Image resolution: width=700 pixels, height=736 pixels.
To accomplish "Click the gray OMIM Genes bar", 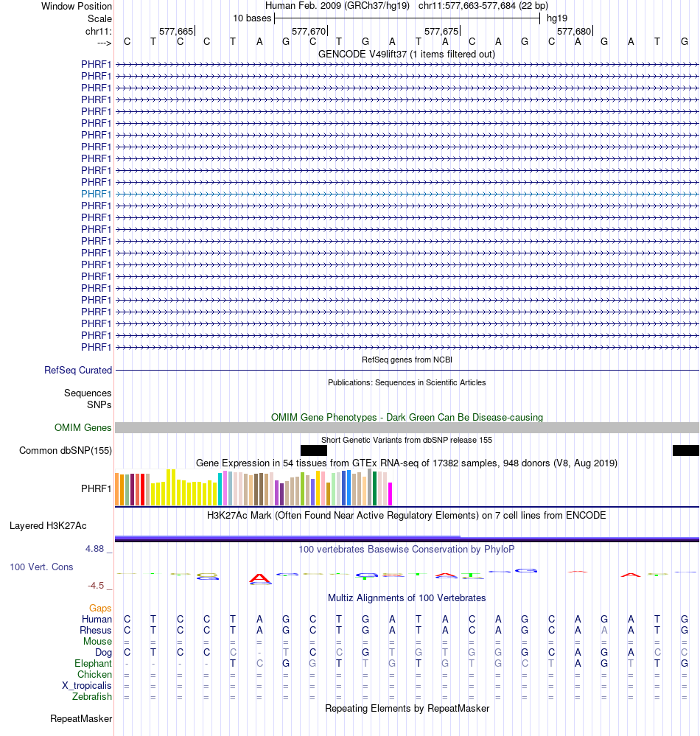I will pos(407,427).
